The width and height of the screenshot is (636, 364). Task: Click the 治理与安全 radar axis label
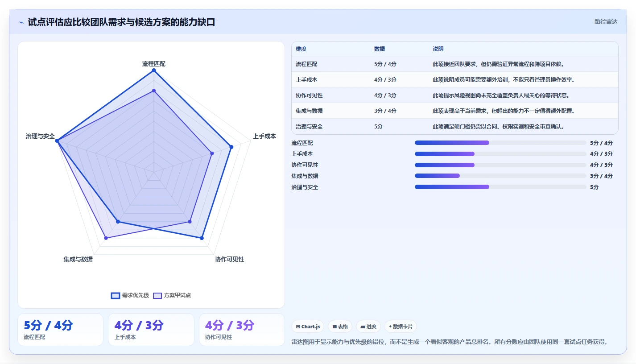[40, 136]
